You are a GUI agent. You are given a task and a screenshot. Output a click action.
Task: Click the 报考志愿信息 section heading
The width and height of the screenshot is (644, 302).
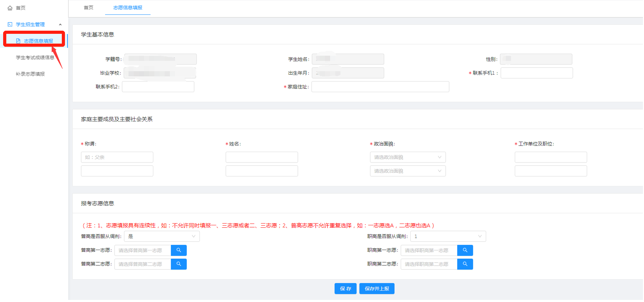tap(97, 204)
